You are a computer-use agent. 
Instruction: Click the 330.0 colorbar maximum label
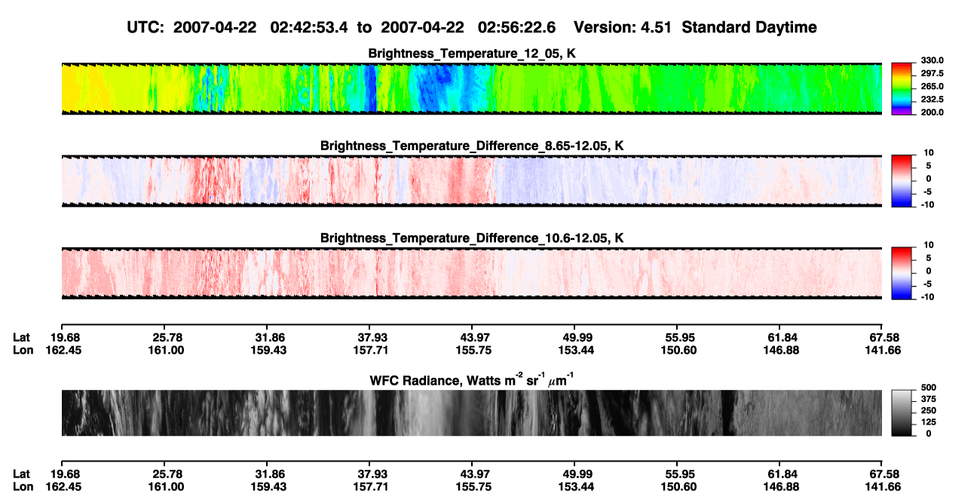pyautogui.click(x=932, y=60)
